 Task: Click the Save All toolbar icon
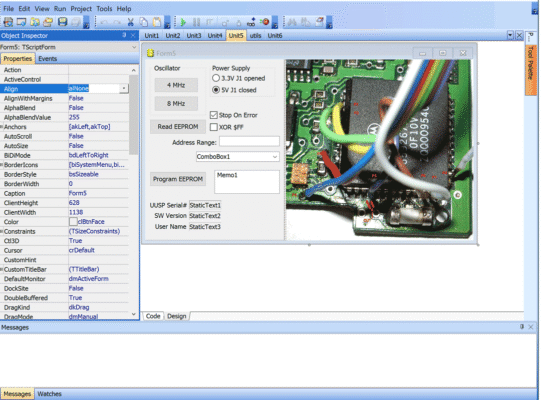76,22
